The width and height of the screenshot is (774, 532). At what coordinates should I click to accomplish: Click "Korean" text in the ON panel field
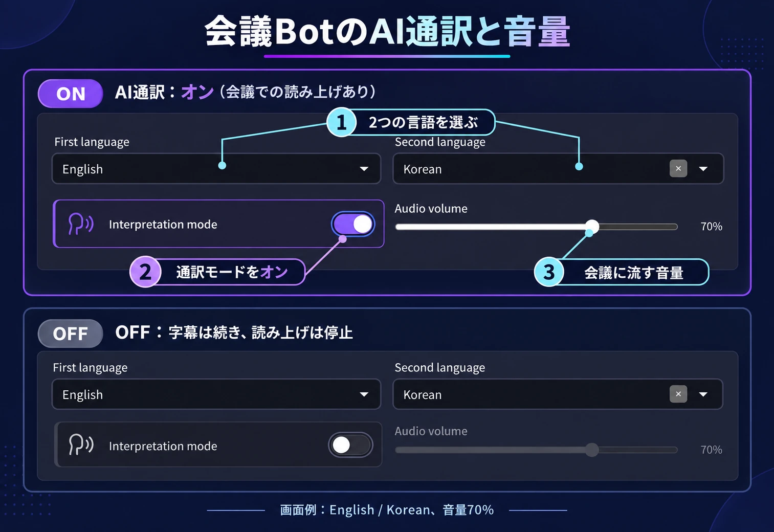point(423,169)
